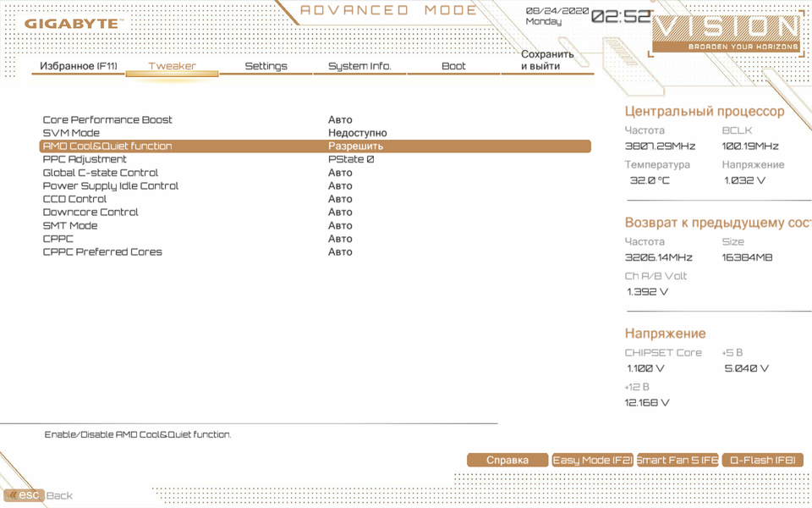Click BCLK value 100.19MHz
This screenshot has width=812, height=508.
(750, 146)
